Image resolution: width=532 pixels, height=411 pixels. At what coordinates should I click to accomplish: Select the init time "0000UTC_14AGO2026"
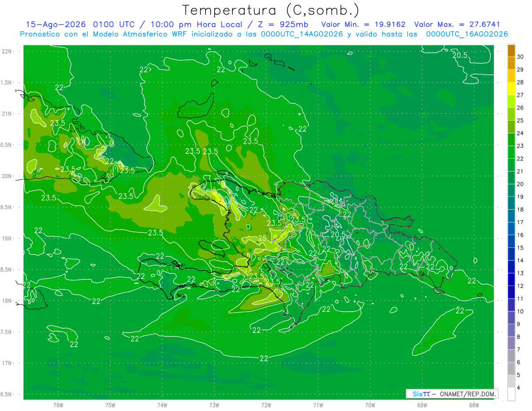pyautogui.click(x=302, y=34)
